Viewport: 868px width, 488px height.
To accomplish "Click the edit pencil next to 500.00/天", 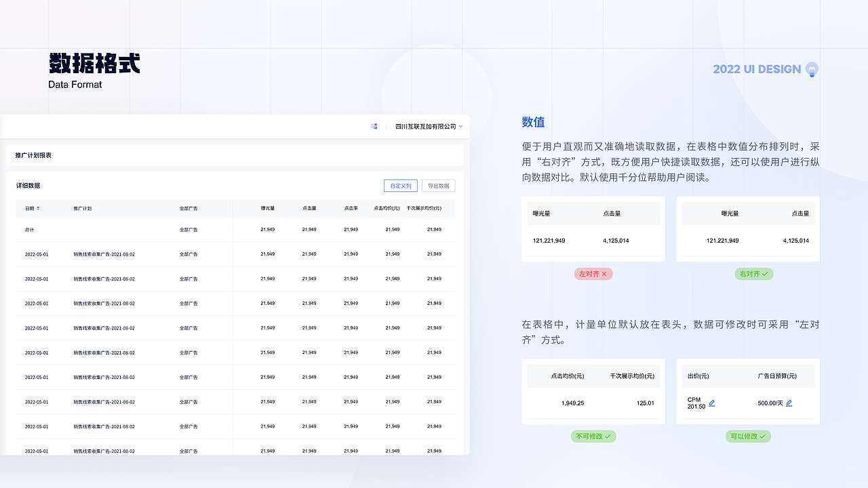I will tap(789, 403).
